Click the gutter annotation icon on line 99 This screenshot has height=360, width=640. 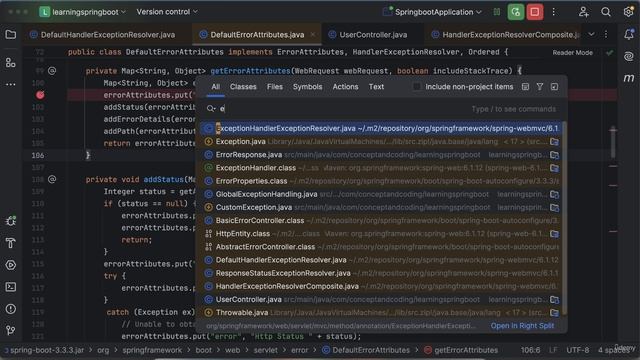click(x=52, y=71)
